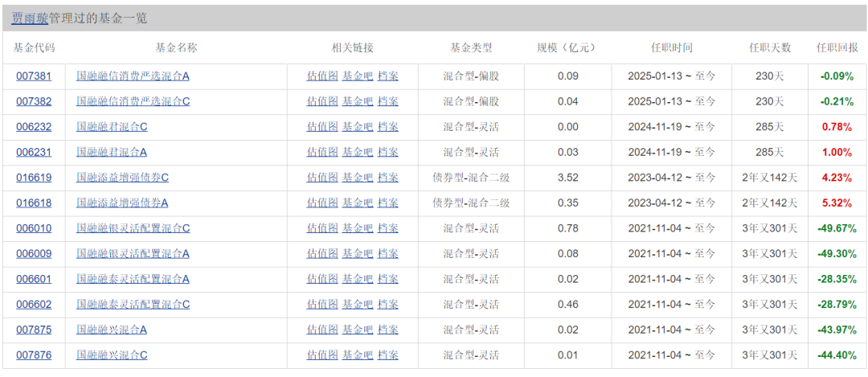Image resolution: width=868 pixels, height=377 pixels.
Task: Open 国融融银灵活配置混合C fund page
Action: tap(133, 228)
